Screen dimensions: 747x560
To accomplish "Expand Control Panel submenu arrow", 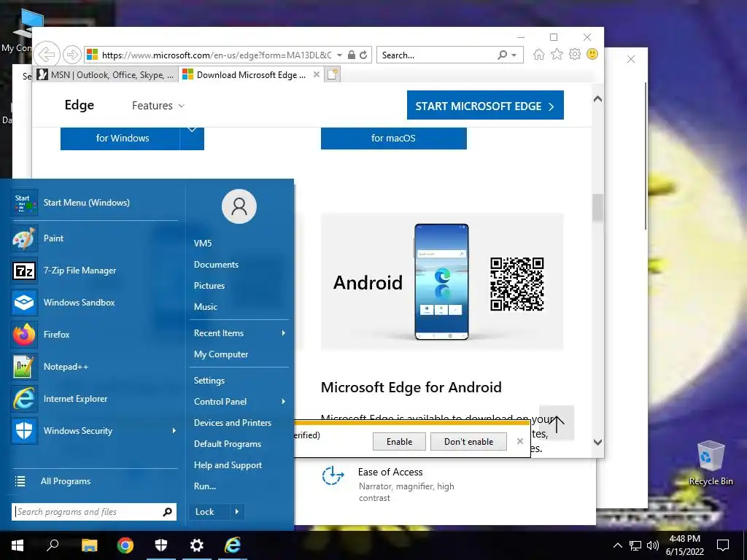I will coord(284,402).
